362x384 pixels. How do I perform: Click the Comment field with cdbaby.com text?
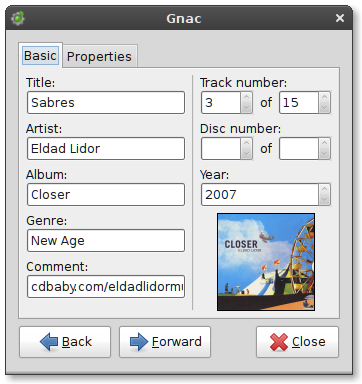pyautogui.click(x=106, y=286)
